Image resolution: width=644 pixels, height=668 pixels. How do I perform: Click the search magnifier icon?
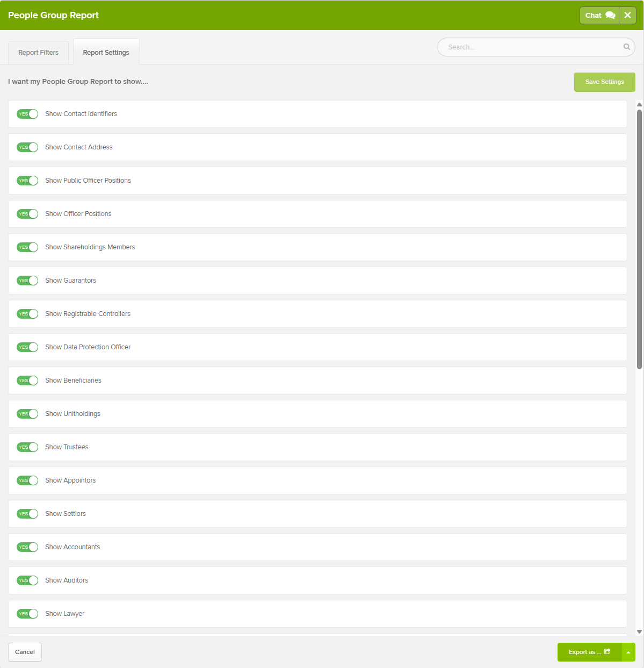(626, 47)
